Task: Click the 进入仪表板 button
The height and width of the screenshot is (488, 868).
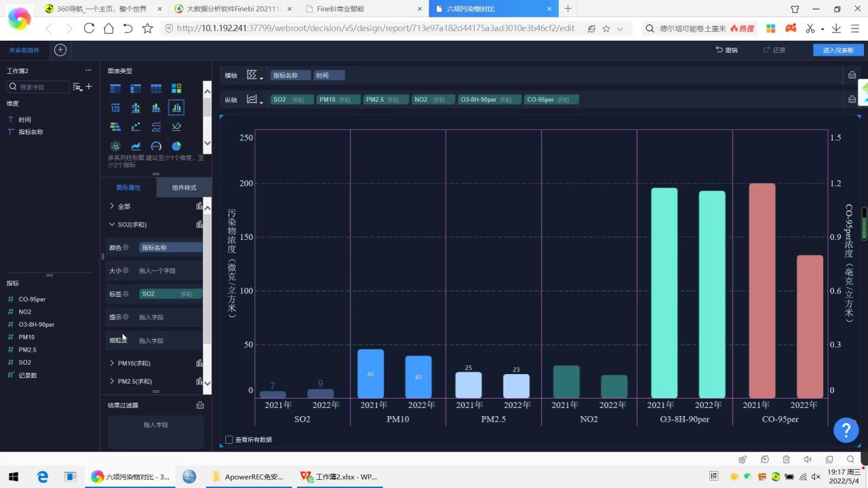Action: (838, 50)
